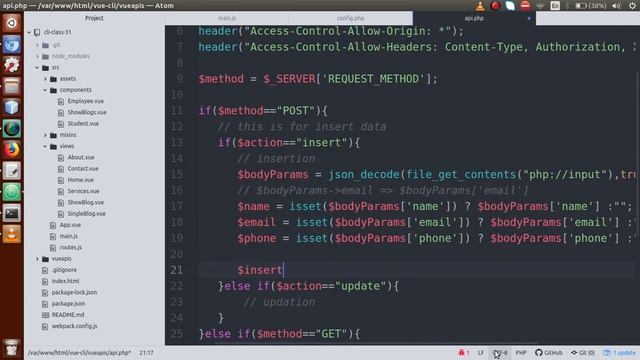
Task: Open ShowBlogs.vue file
Action: (x=87, y=113)
